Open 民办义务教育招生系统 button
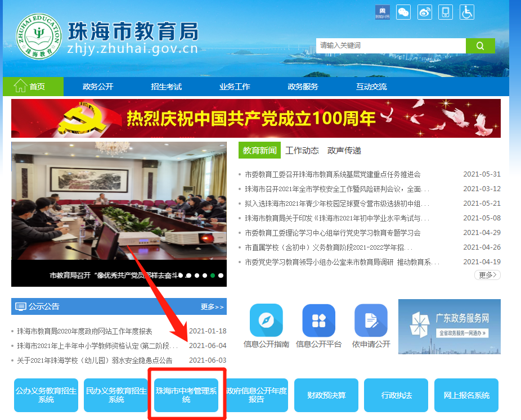The width and height of the screenshot is (521, 420). click(116, 395)
